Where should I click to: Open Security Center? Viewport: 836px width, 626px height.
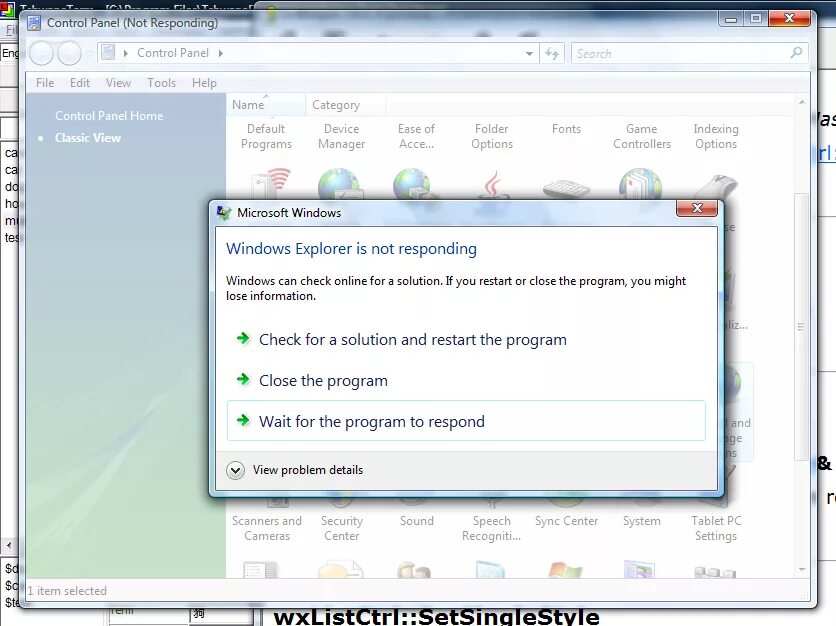[x=342, y=528]
